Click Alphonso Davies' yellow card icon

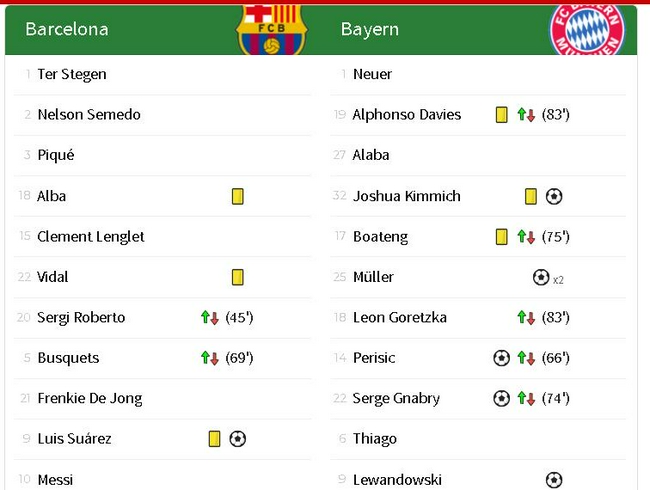[x=502, y=114]
